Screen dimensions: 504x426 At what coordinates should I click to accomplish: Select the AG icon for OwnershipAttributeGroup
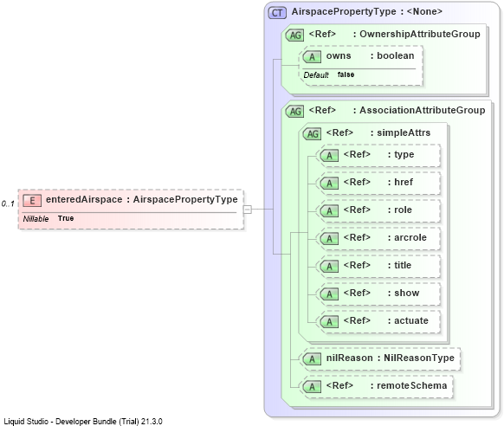click(294, 35)
